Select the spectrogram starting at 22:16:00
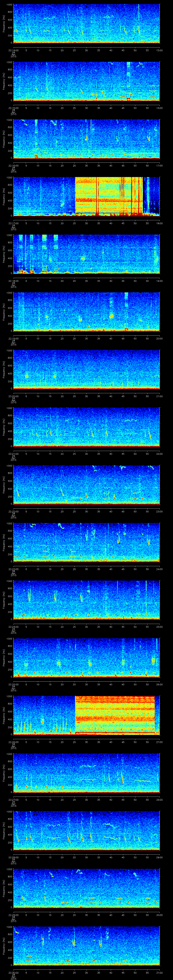173x980 pixels. (x=86, y=139)
